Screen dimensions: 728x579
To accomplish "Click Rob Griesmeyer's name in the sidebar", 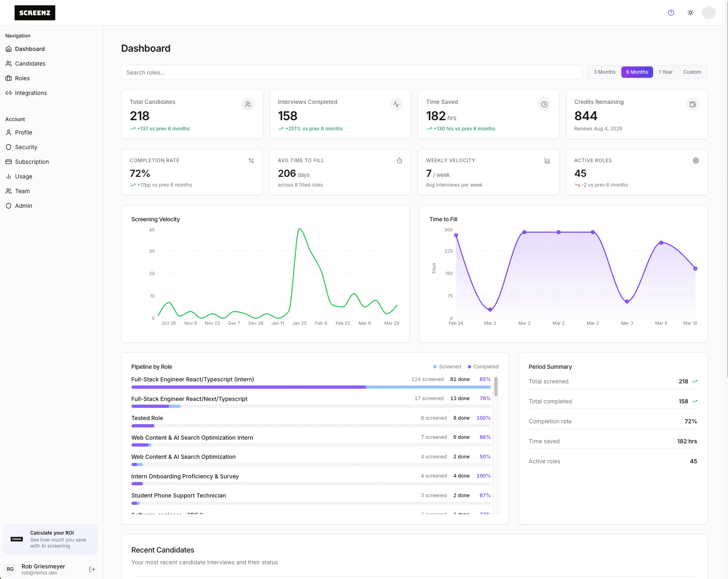I will coord(43,566).
